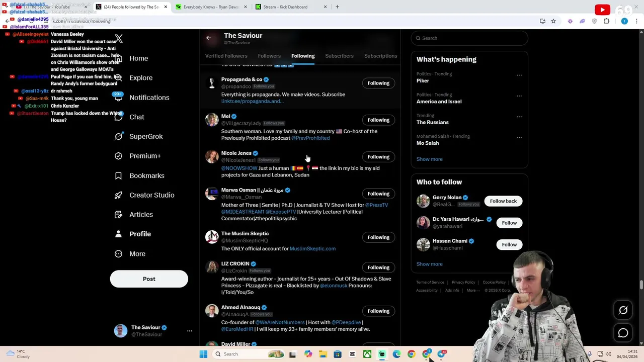This screenshot has height=362, width=644.
Task: Close the People followed by tab
Action: click(166, 7)
